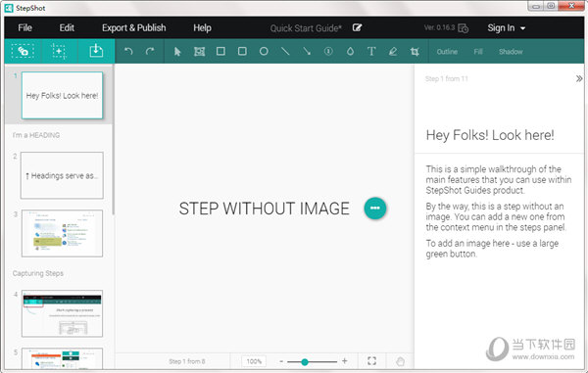588x373 pixels.
Task: Open the Edit menu
Action: pos(67,27)
